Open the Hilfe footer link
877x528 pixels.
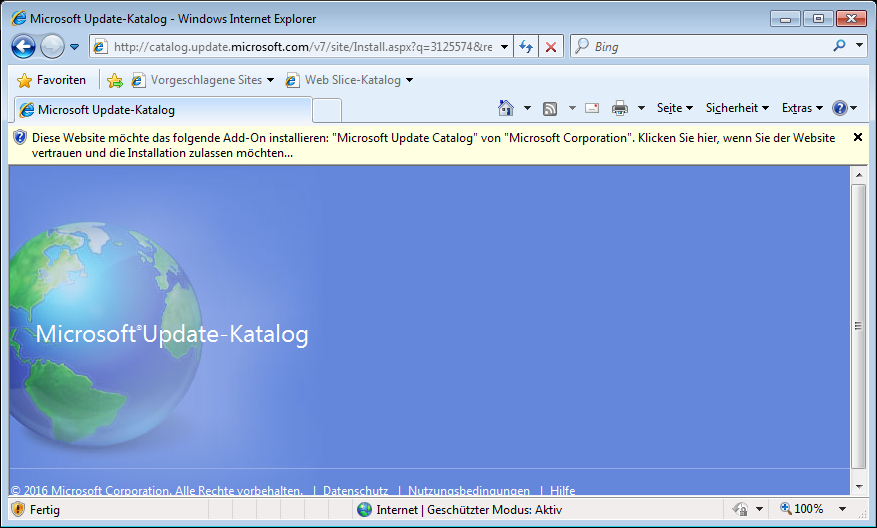pyautogui.click(x=562, y=491)
